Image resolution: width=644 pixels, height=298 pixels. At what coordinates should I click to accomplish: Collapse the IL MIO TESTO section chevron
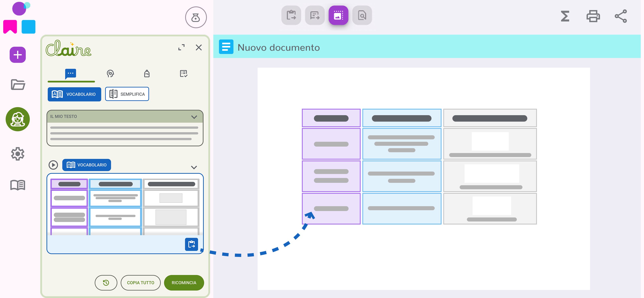click(194, 117)
